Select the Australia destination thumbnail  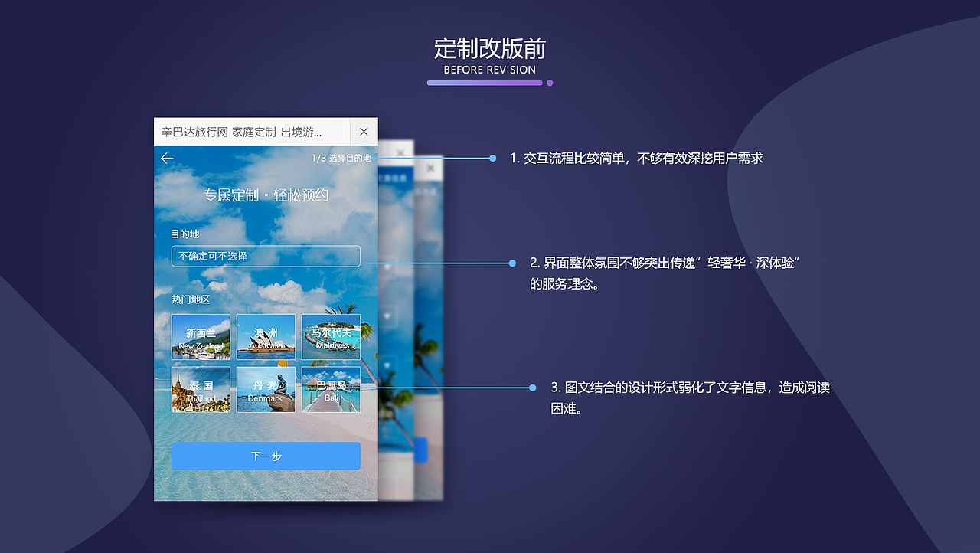(x=266, y=337)
